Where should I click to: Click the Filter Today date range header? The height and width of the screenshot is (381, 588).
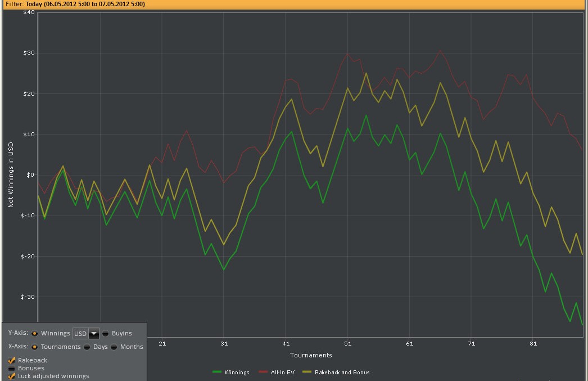coord(75,4)
